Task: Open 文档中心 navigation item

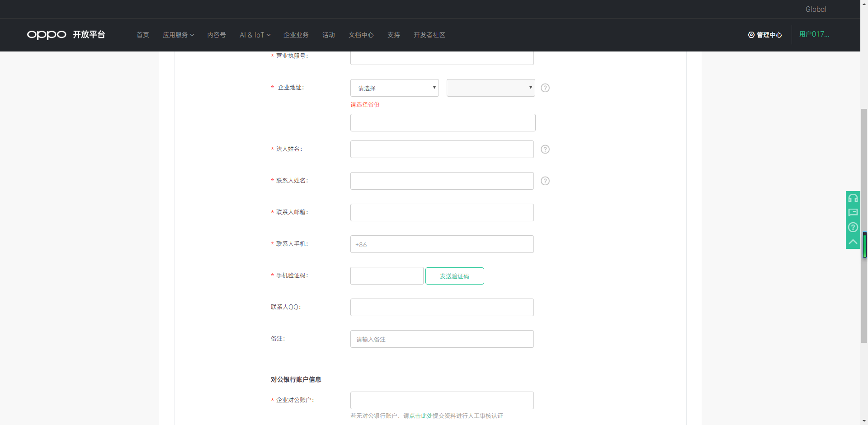Action: pyautogui.click(x=361, y=35)
